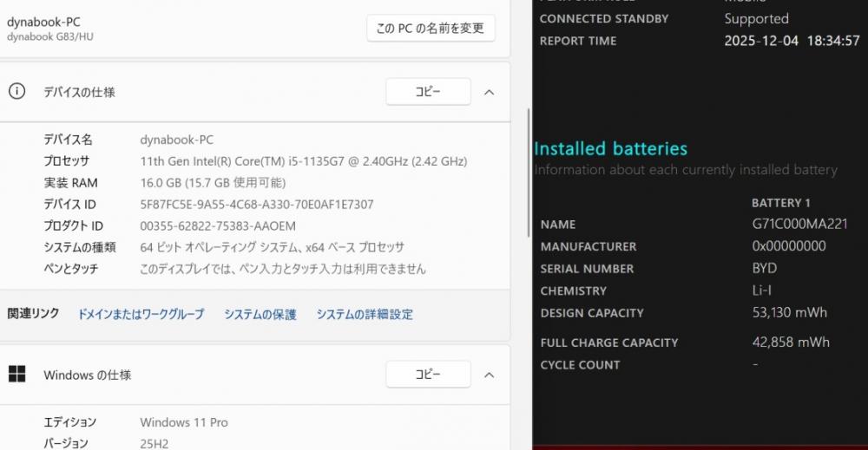Click the related links label
The width and height of the screenshot is (868, 450).
[33, 314]
